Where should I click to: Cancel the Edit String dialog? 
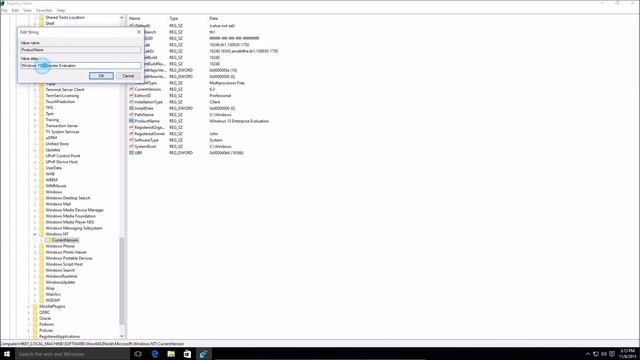[128, 76]
